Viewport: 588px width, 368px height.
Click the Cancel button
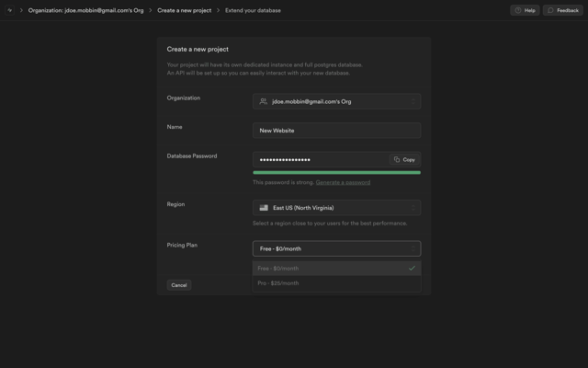[179, 285]
